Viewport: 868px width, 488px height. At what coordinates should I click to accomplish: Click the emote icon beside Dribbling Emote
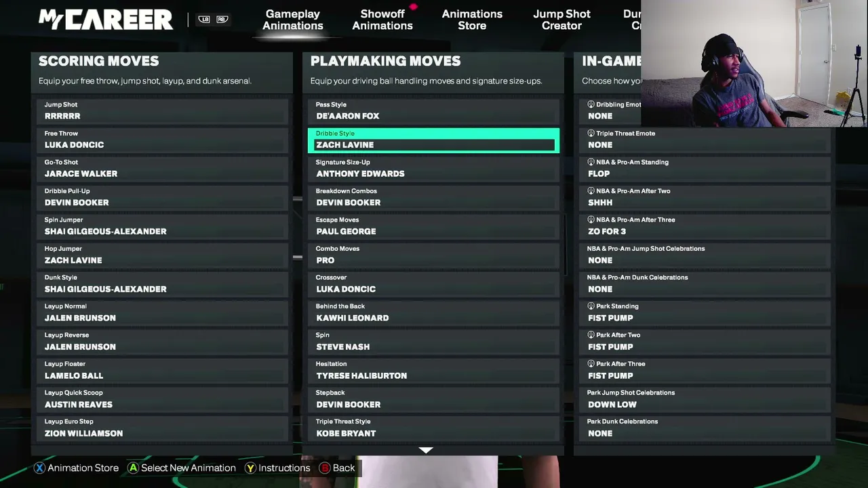tap(591, 104)
